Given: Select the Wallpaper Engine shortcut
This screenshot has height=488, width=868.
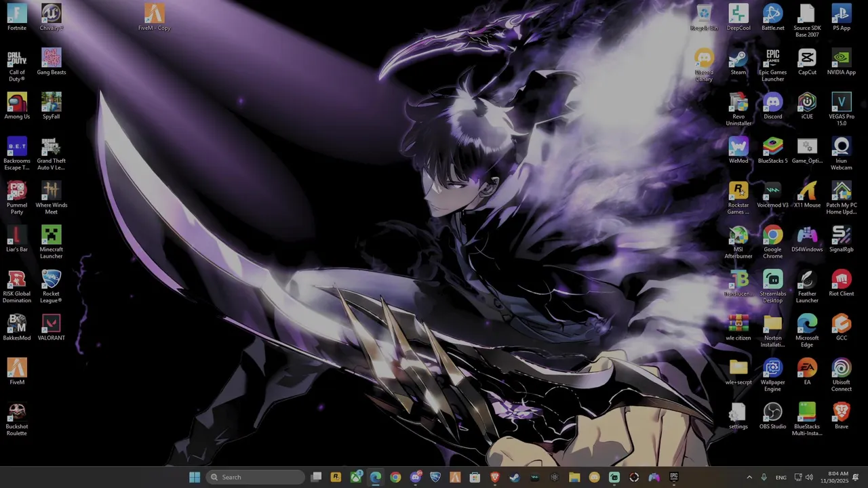Looking at the screenshot, I should coord(773,375).
